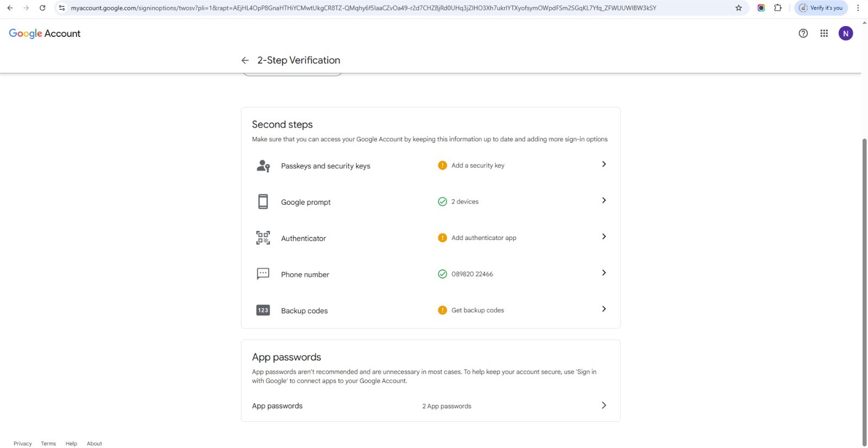
Task: Open the Help footer link
Action: [71, 444]
